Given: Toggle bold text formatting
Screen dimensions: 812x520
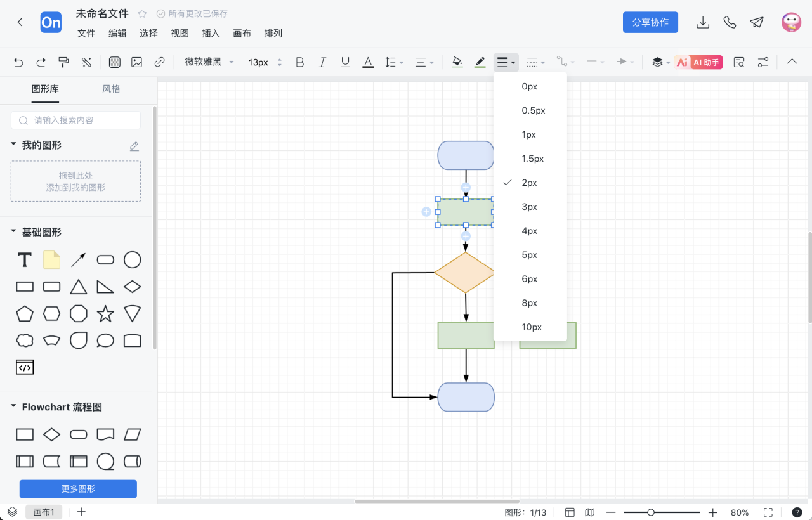Looking at the screenshot, I should (300, 62).
